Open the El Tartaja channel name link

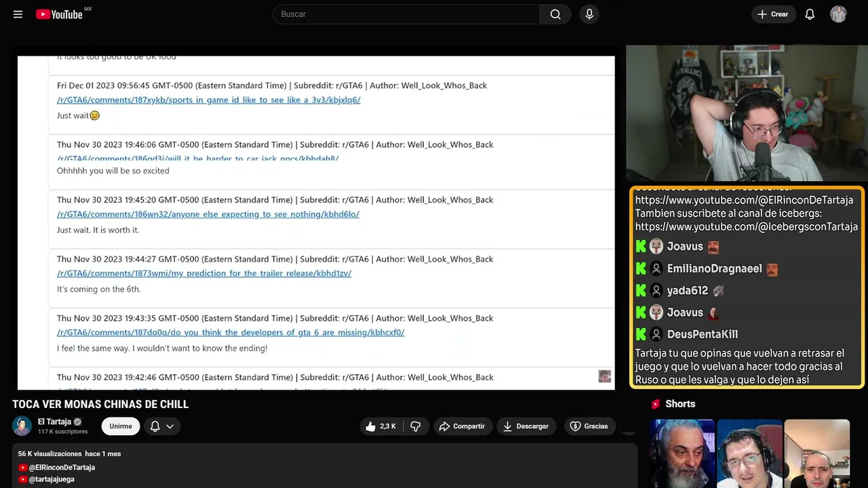pyautogui.click(x=54, y=422)
